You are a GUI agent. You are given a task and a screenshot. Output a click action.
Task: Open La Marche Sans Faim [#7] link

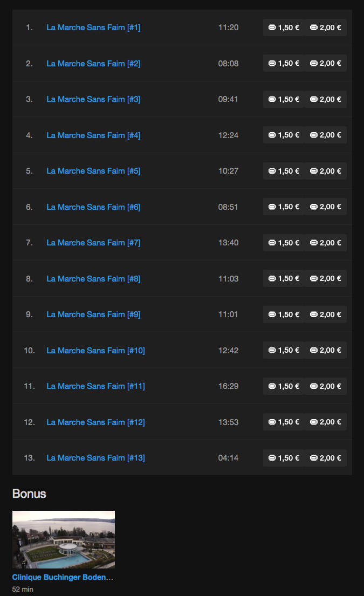[x=93, y=243]
